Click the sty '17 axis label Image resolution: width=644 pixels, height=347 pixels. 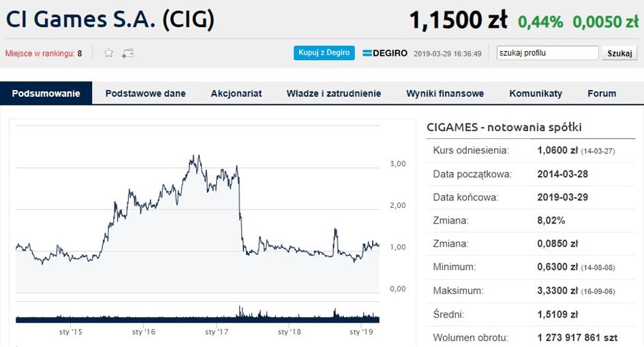point(217,332)
